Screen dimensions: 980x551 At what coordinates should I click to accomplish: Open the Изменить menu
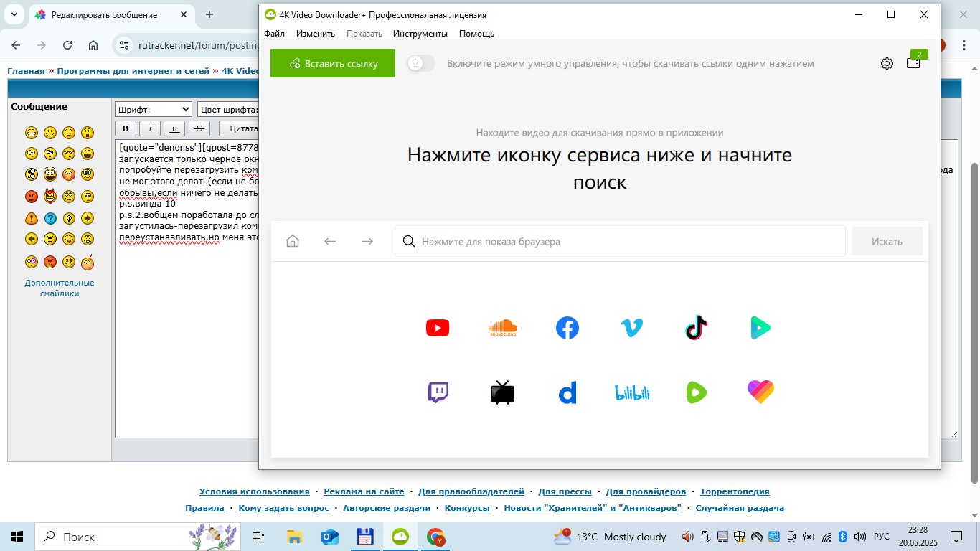(316, 34)
